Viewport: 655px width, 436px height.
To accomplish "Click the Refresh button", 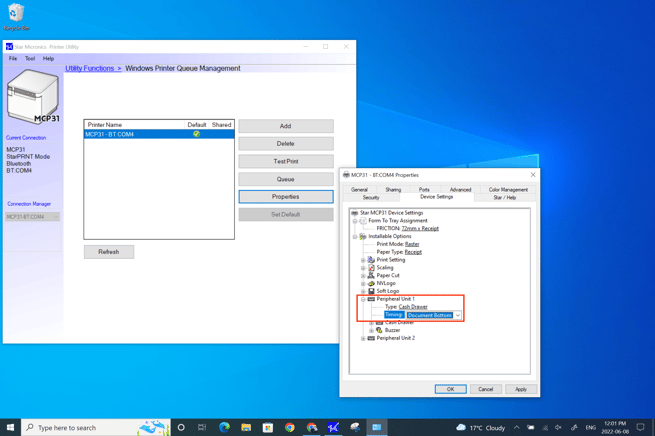I will (109, 252).
